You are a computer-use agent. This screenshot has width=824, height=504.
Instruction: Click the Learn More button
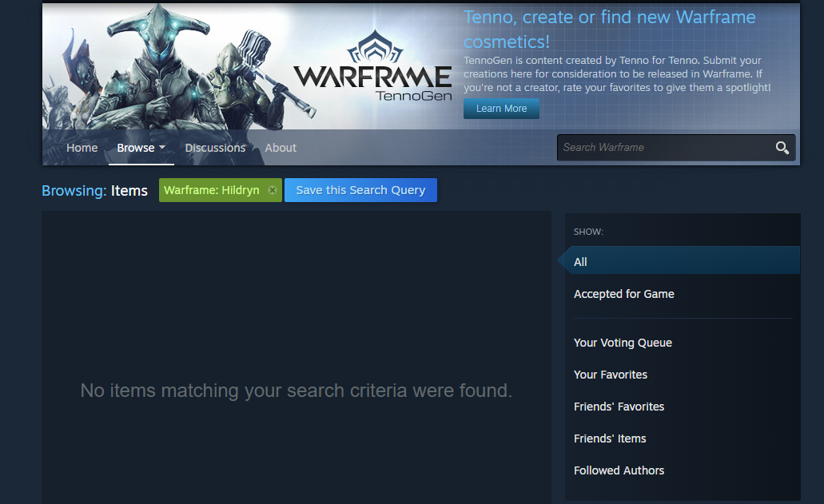[x=501, y=109]
